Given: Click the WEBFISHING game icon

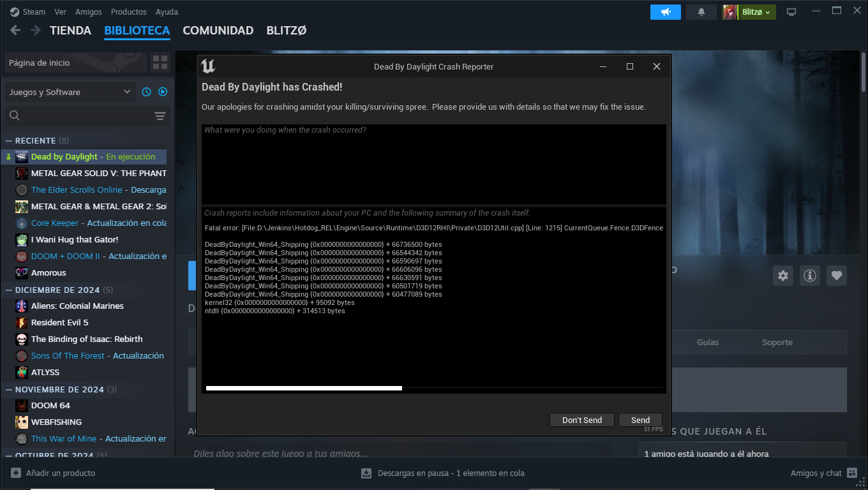Looking at the screenshot, I should (22, 422).
